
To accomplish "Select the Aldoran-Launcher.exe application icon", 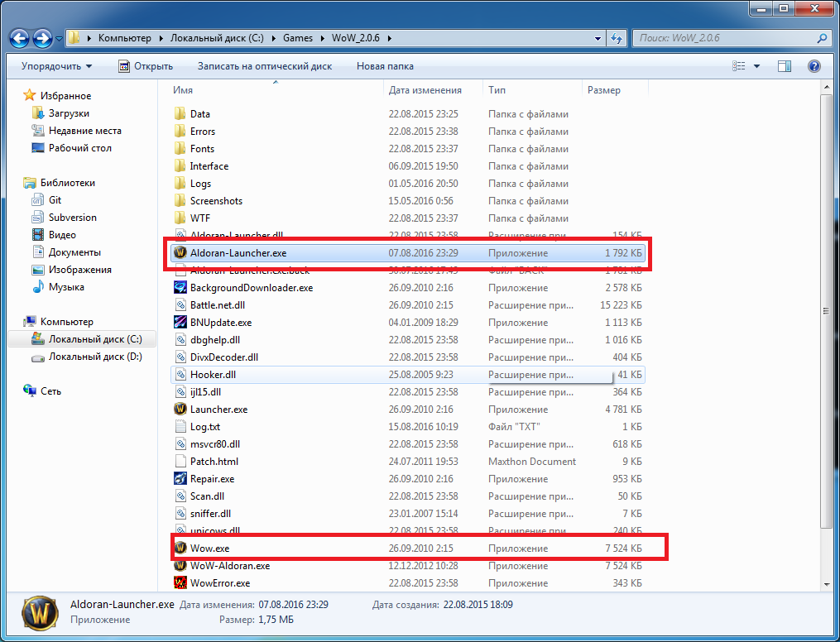I will pos(180,252).
